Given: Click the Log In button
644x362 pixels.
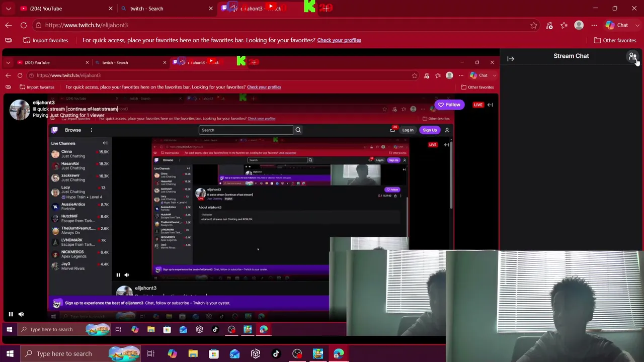Looking at the screenshot, I should [408, 130].
